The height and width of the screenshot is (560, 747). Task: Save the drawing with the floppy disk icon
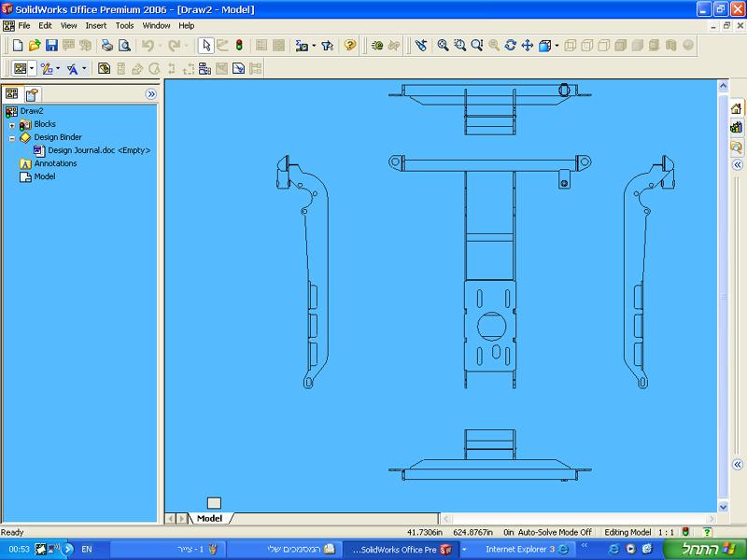(51, 45)
